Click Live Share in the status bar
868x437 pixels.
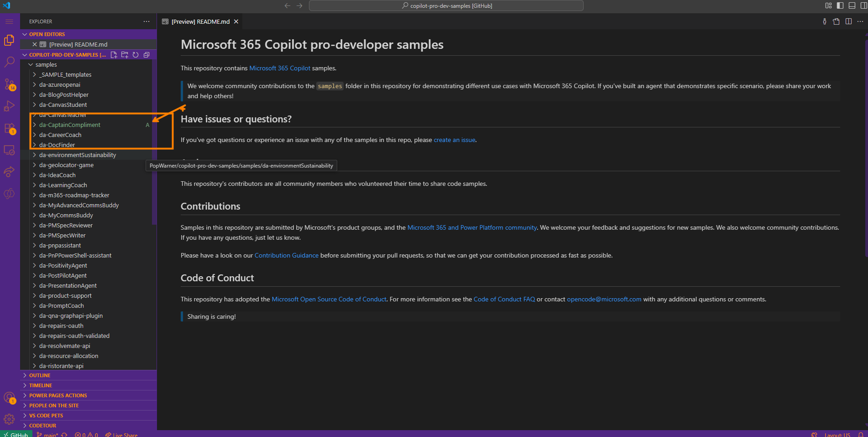click(121, 434)
